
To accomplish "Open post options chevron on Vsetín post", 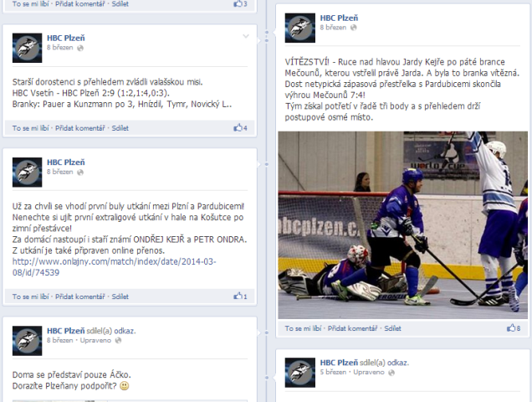I will pyautogui.click(x=246, y=36).
